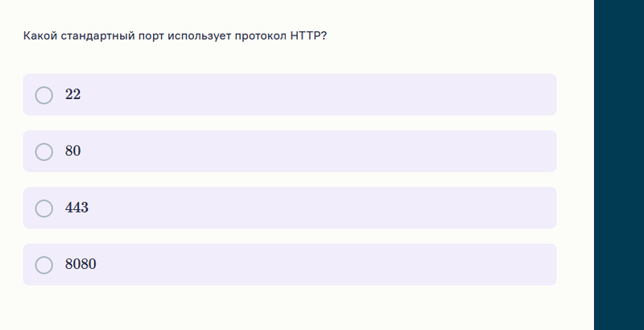
Task: Click empty area of the 443 answer card
Action: click(x=322, y=208)
